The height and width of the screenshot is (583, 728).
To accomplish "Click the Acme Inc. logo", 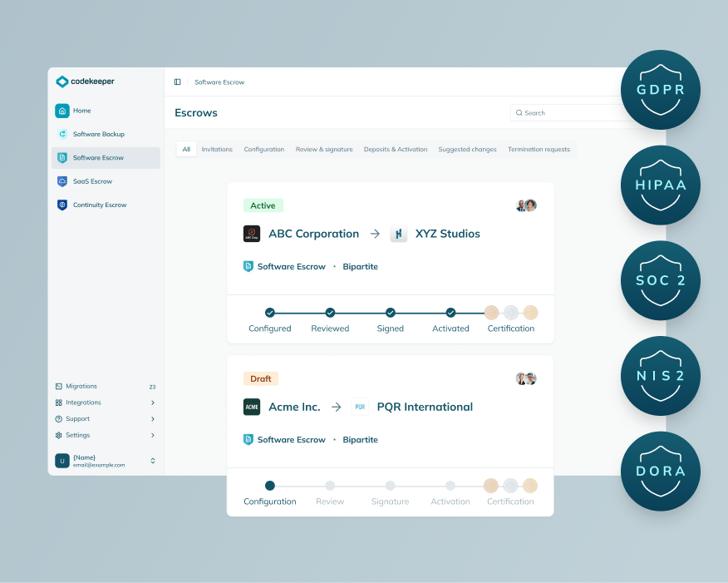I will coord(252,407).
